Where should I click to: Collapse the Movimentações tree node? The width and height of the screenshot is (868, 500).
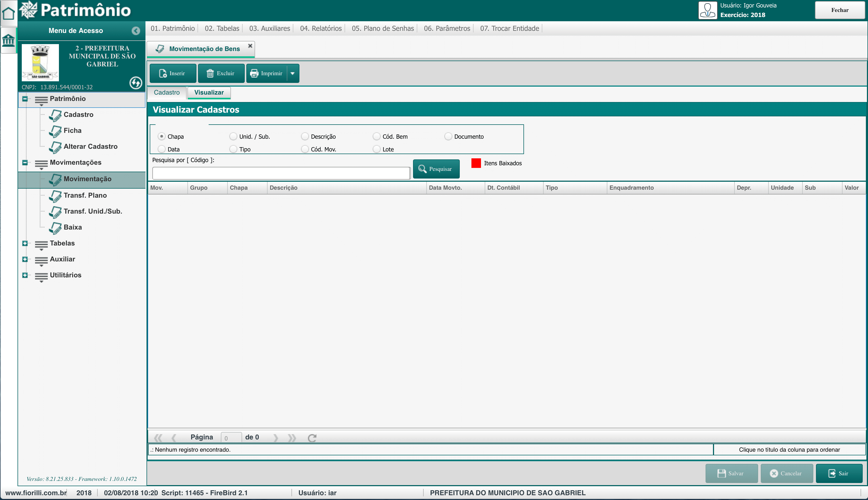coord(25,162)
